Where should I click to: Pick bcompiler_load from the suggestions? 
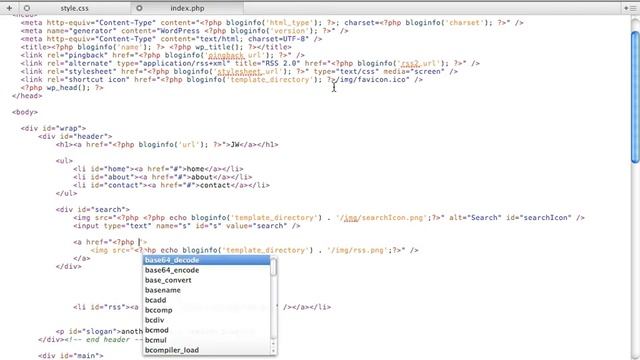tap(206, 350)
